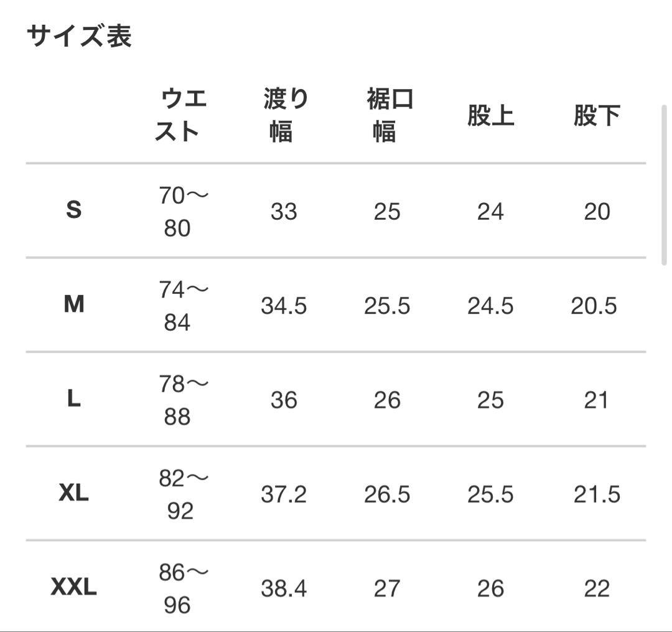Click the 渡り幅 column header
This screenshot has width=672, height=632.
click(284, 115)
